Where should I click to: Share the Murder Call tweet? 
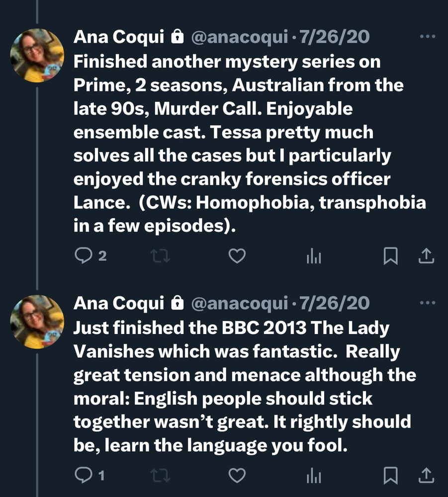(427, 255)
